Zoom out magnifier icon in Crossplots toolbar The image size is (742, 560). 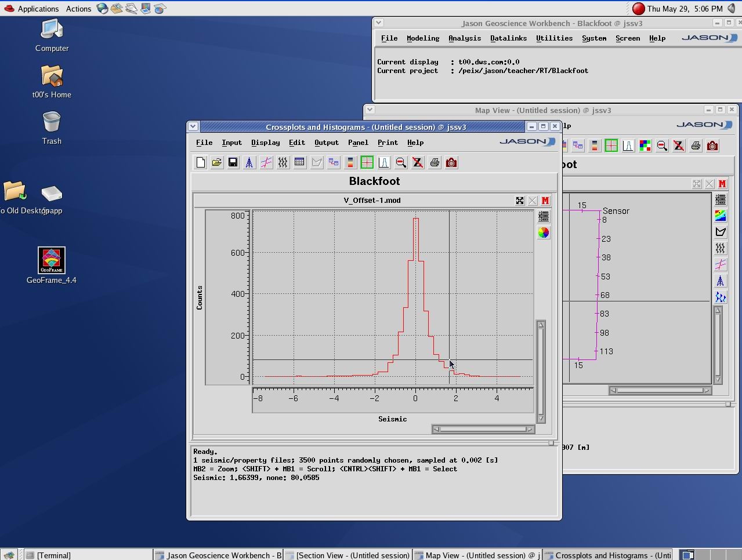point(401,163)
